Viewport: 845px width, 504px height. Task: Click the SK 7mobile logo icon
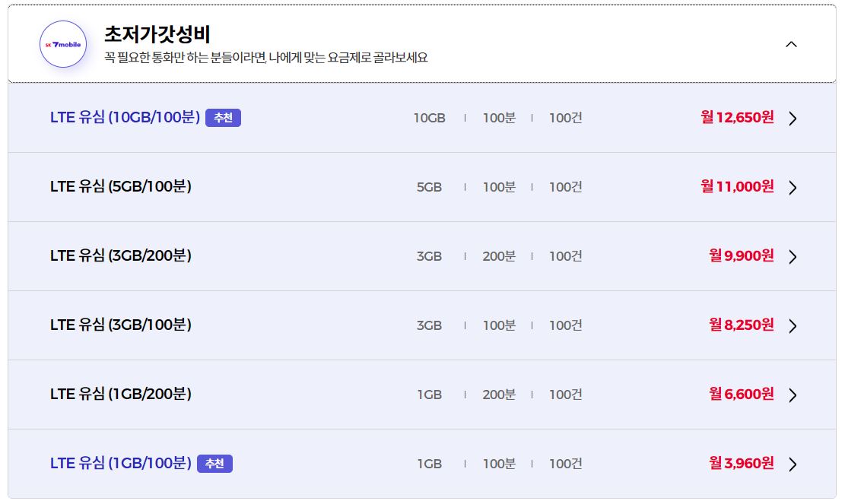point(62,43)
